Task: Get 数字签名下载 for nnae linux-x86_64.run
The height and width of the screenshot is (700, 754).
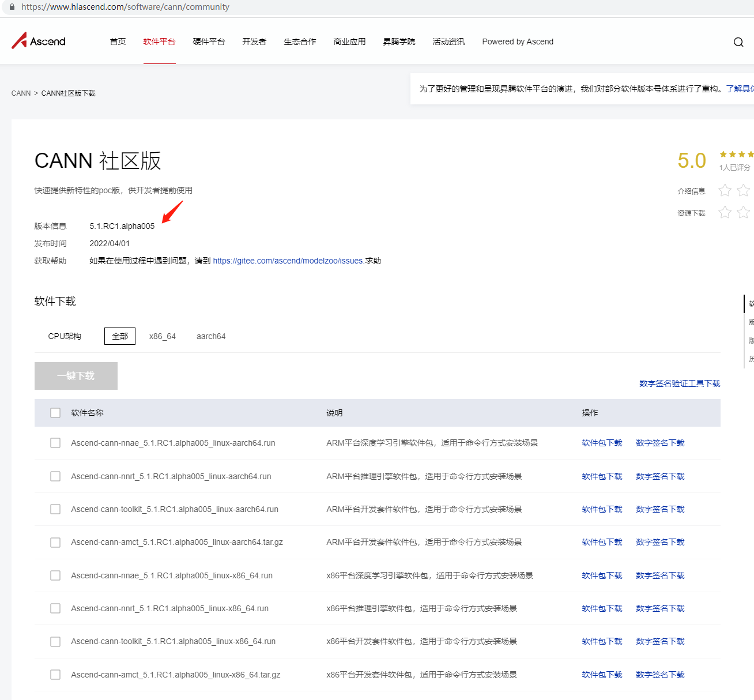Action: (661, 575)
